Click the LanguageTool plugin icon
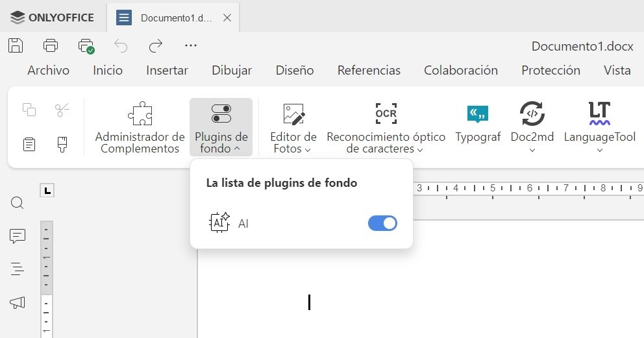This screenshot has height=338, width=644. (x=600, y=114)
